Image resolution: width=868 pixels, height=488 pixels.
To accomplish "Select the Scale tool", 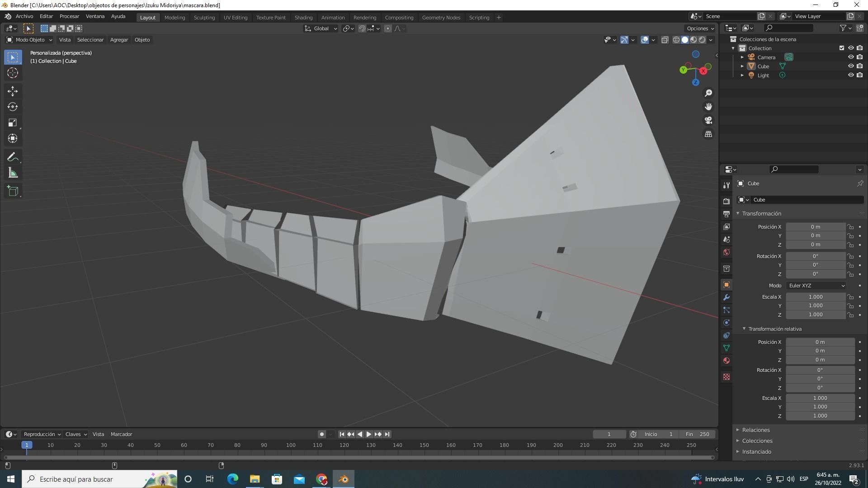I will pyautogui.click(x=13, y=123).
